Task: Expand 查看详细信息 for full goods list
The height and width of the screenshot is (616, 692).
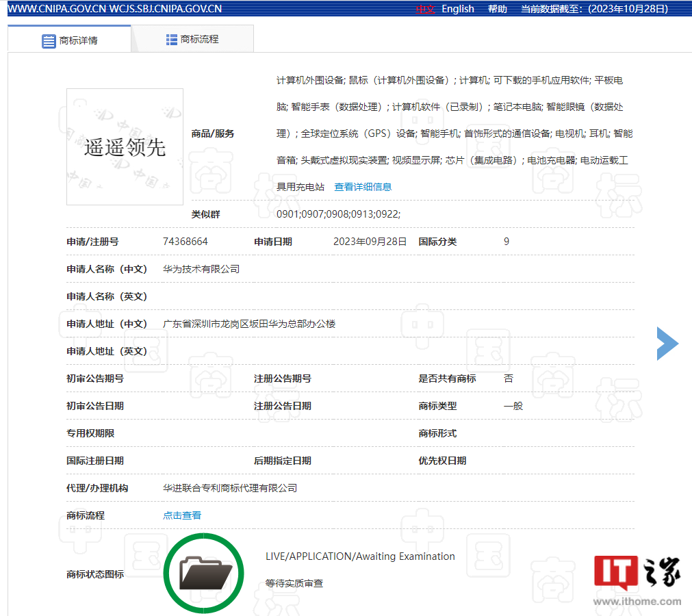Action: (362, 185)
